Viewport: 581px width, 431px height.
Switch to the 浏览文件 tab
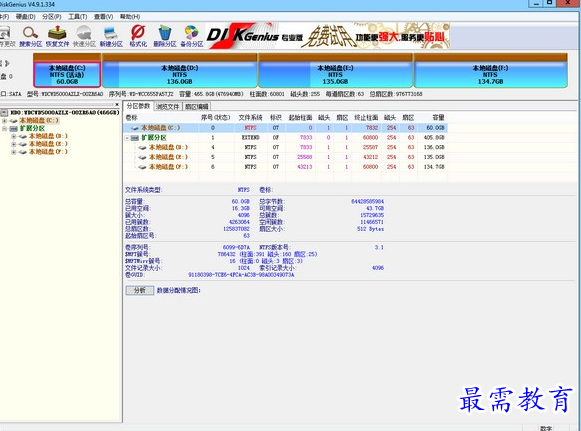167,107
